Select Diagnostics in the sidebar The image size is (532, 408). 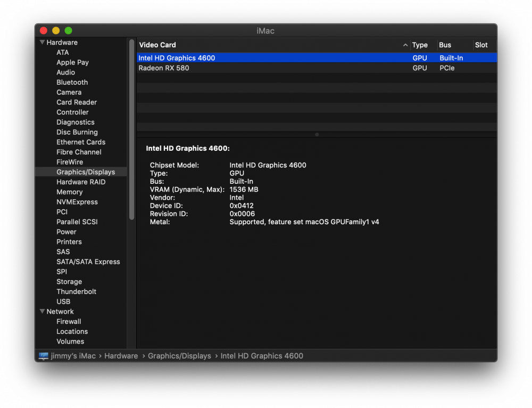click(76, 123)
